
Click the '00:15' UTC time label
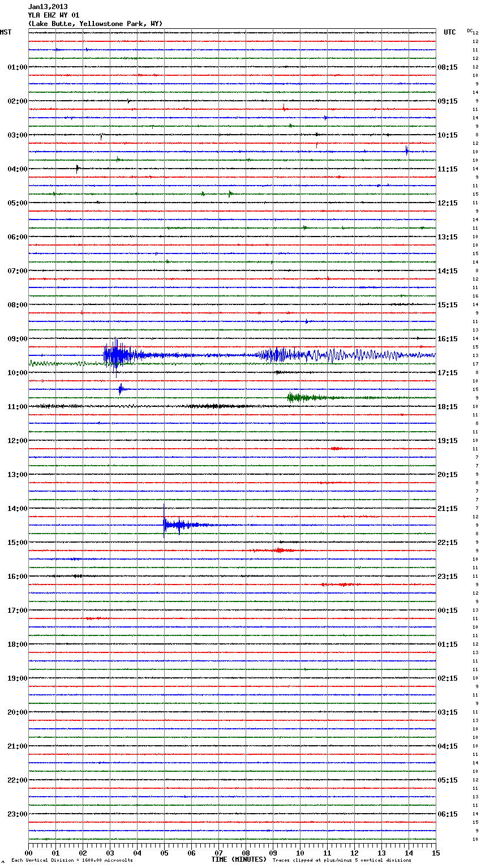coord(448,611)
